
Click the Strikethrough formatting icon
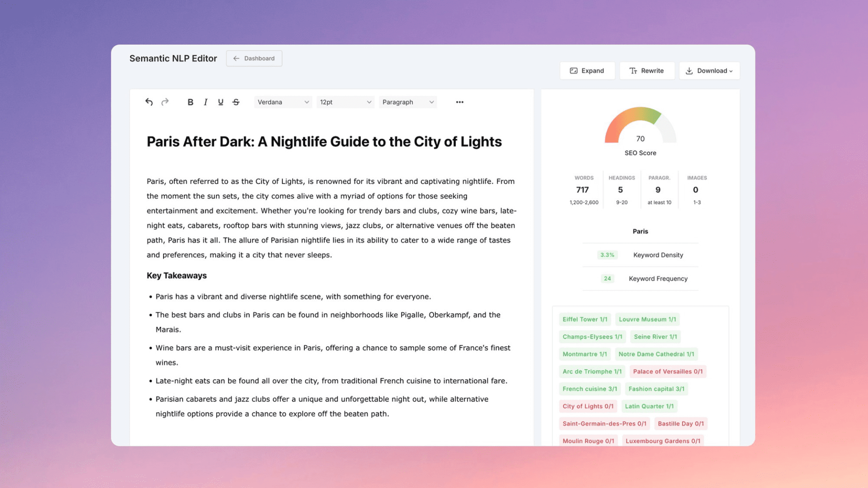pyautogui.click(x=235, y=102)
